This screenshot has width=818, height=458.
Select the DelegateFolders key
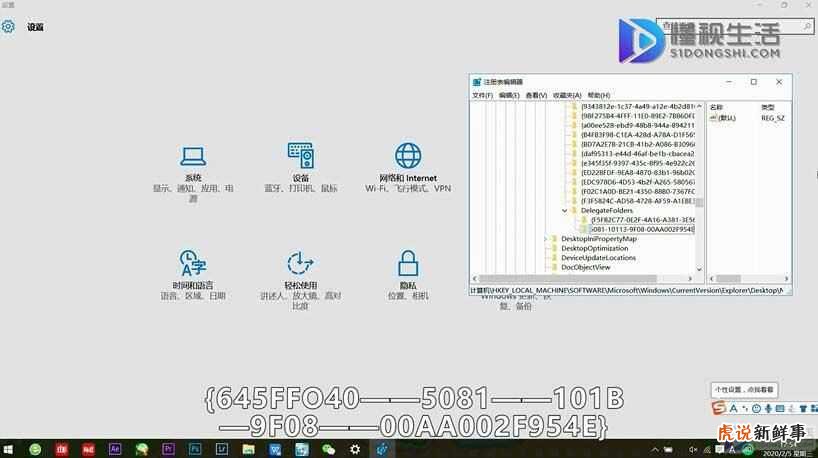(x=607, y=210)
